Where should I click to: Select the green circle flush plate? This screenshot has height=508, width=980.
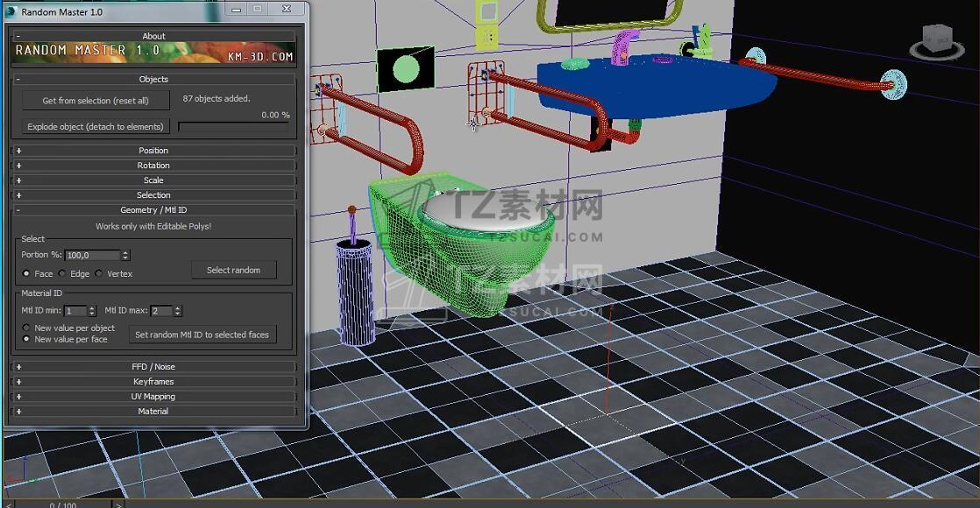point(405,68)
